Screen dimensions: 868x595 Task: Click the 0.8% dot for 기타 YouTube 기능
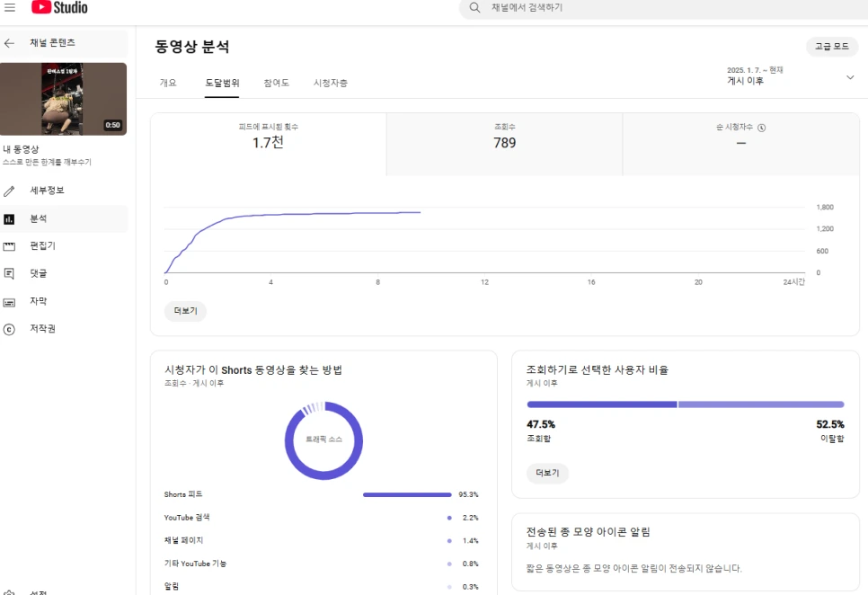(x=449, y=564)
